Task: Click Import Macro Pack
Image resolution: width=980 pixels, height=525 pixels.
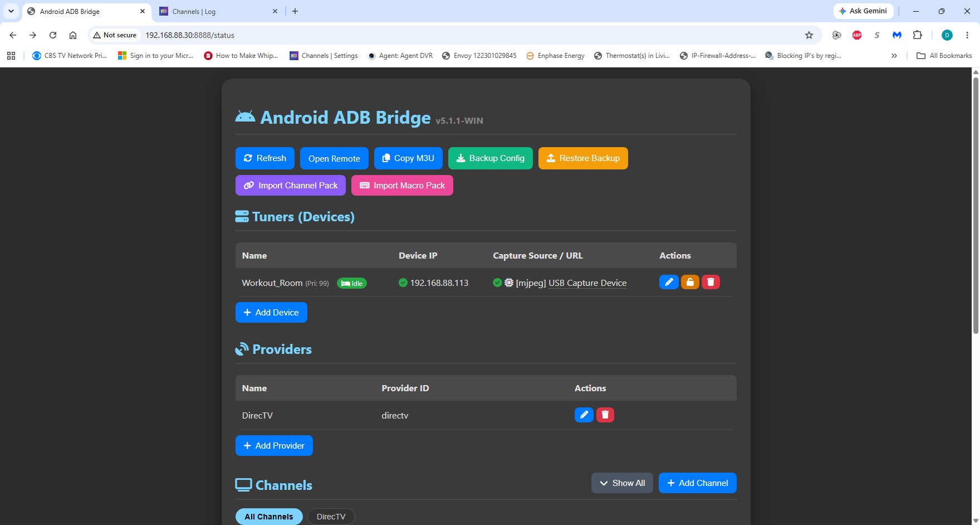Action: tap(402, 186)
